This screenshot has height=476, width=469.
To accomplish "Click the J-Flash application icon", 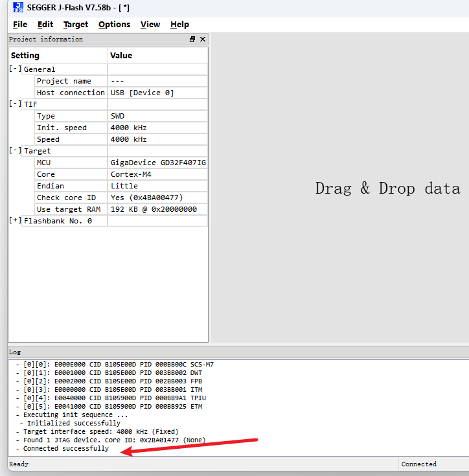I will coord(18,7).
